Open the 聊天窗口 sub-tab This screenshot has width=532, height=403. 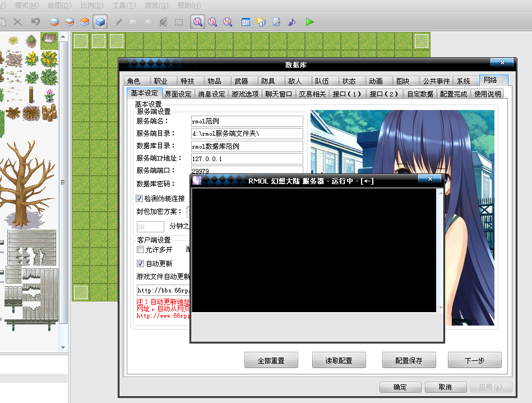279,94
